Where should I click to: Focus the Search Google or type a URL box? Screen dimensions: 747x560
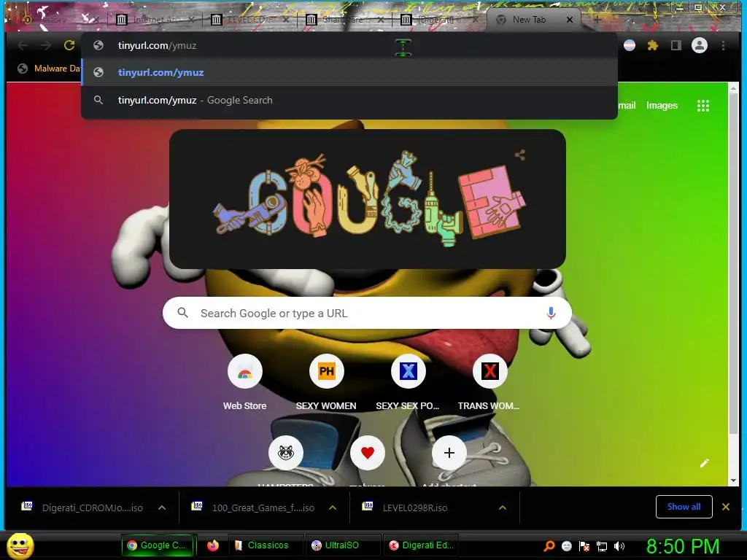pos(367,313)
